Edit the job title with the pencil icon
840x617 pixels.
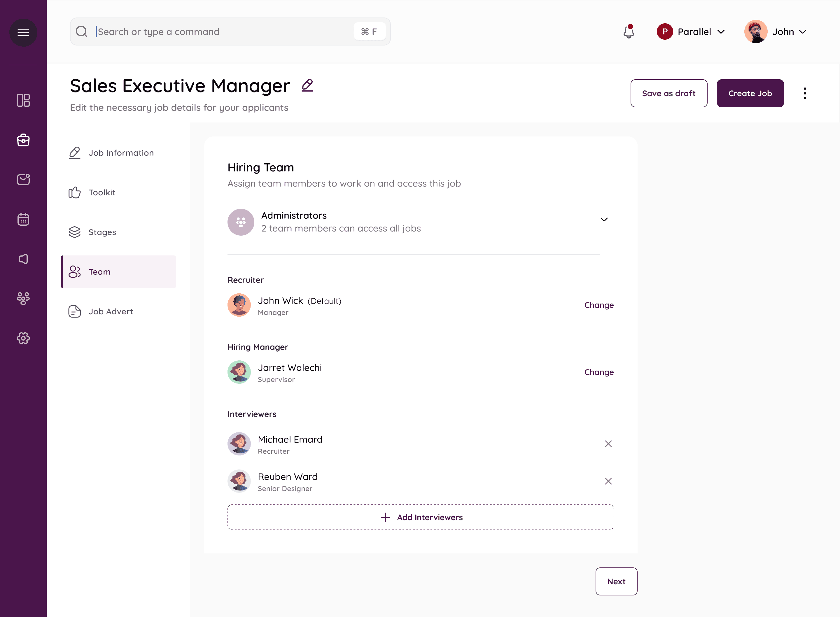pos(307,85)
